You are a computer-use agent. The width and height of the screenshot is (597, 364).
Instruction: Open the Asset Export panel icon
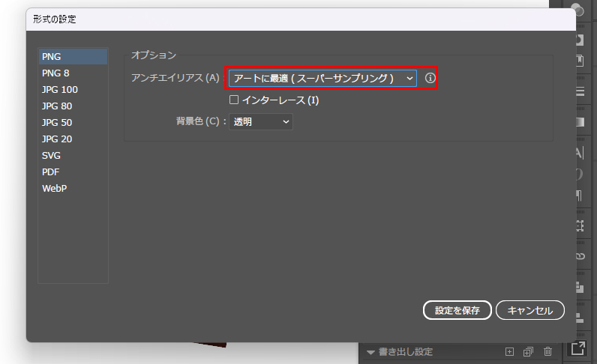coord(578,348)
